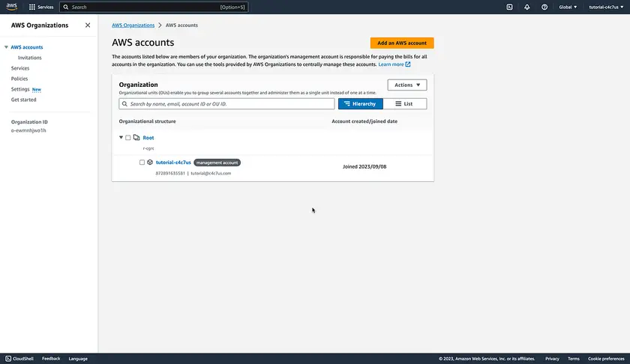This screenshot has width=630, height=364.
Task: Click the management account badge
Action: point(217,163)
